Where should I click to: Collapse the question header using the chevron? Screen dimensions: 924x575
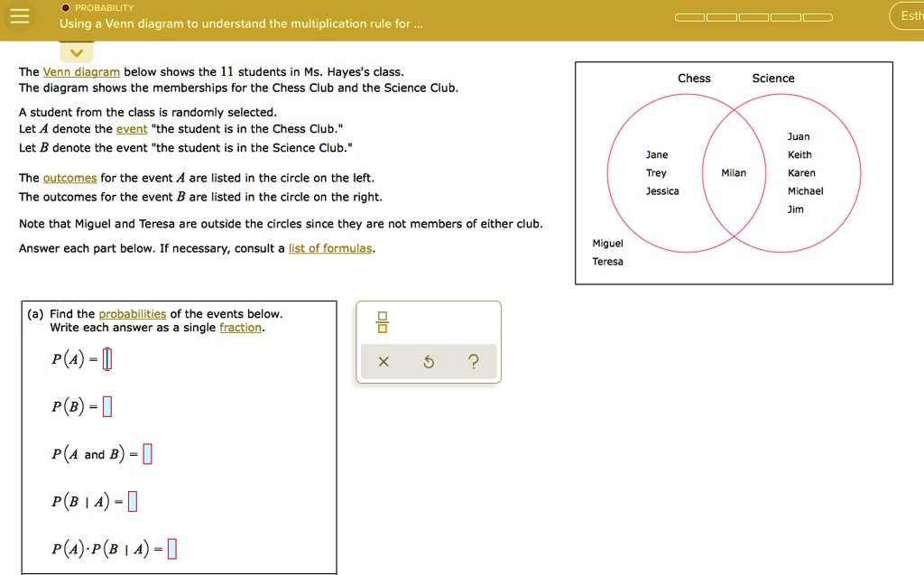click(77, 51)
